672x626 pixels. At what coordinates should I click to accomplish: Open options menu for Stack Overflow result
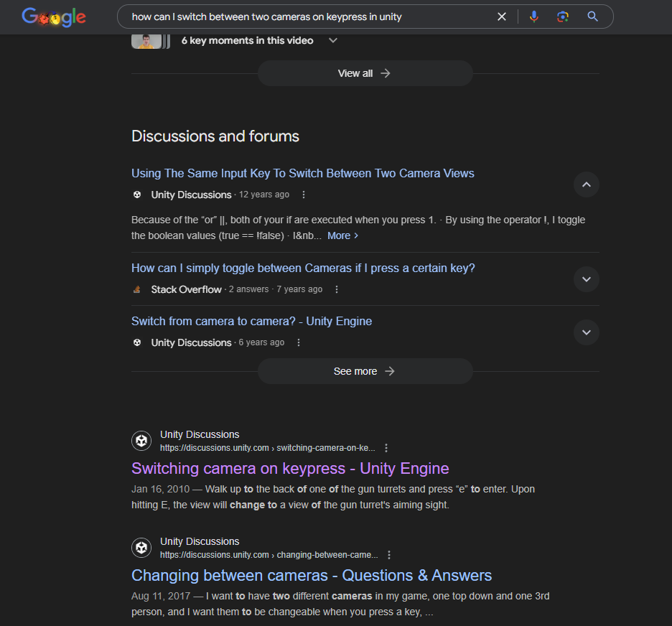pyautogui.click(x=337, y=289)
